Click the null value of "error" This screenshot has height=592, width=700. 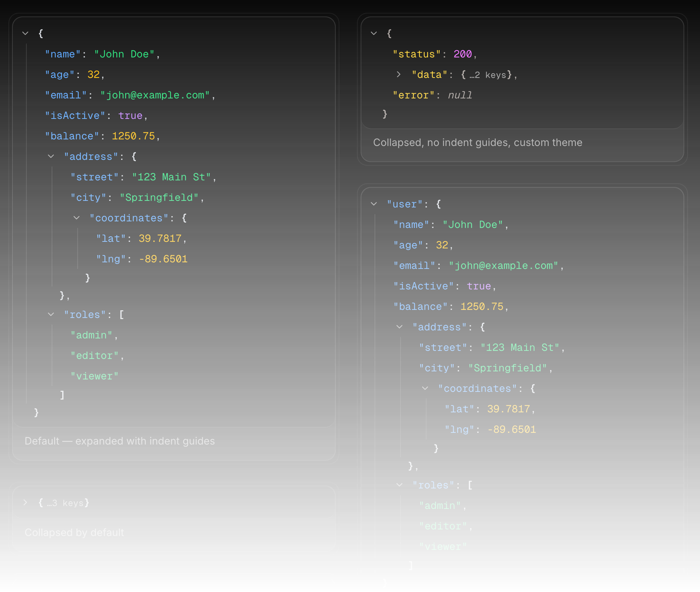pos(460,95)
